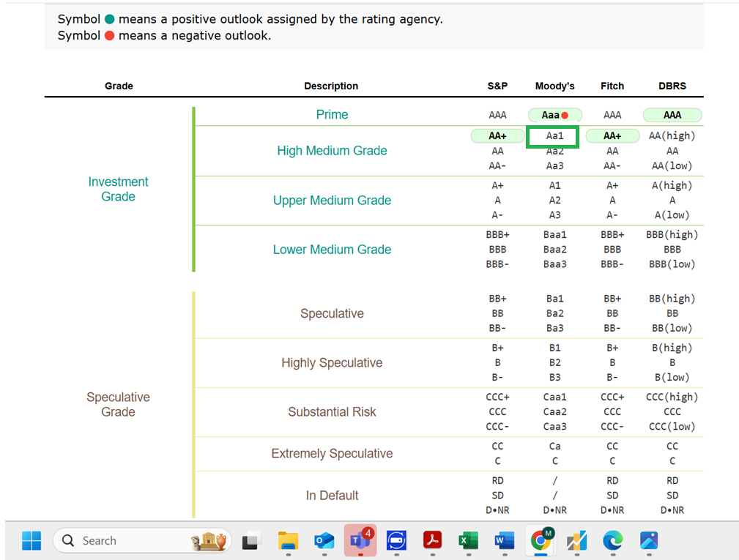Click the CCC(high) rating cell
This screenshot has width=739, height=560.
[x=672, y=397]
